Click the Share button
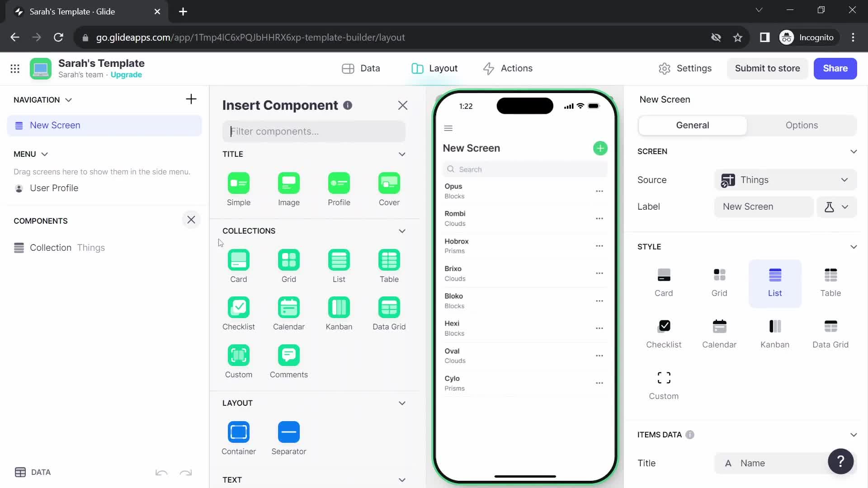 point(835,68)
